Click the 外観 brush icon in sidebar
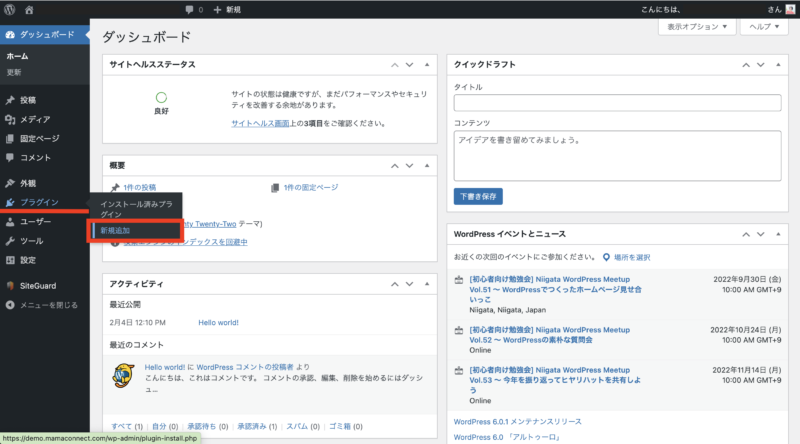The width and height of the screenshot is (800, 444). 10,183
